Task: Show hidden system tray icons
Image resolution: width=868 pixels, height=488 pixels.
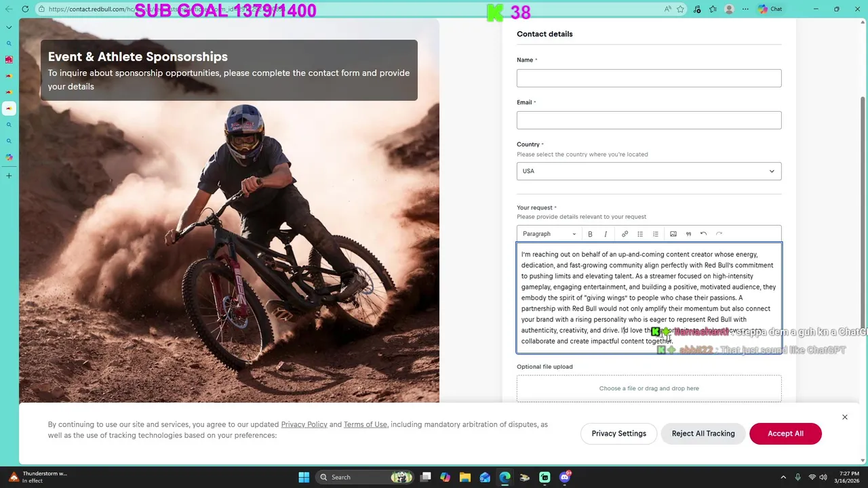Action: click(x=783, y=477)
